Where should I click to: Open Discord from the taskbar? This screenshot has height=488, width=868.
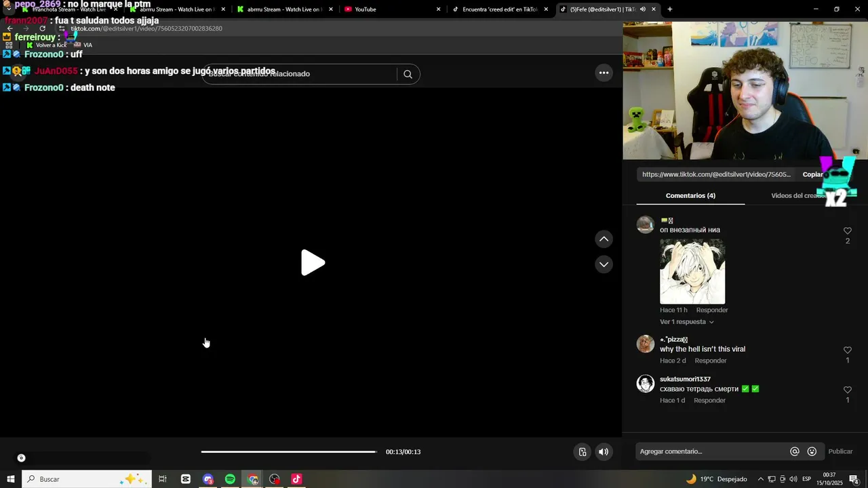[x=208, y=479]
